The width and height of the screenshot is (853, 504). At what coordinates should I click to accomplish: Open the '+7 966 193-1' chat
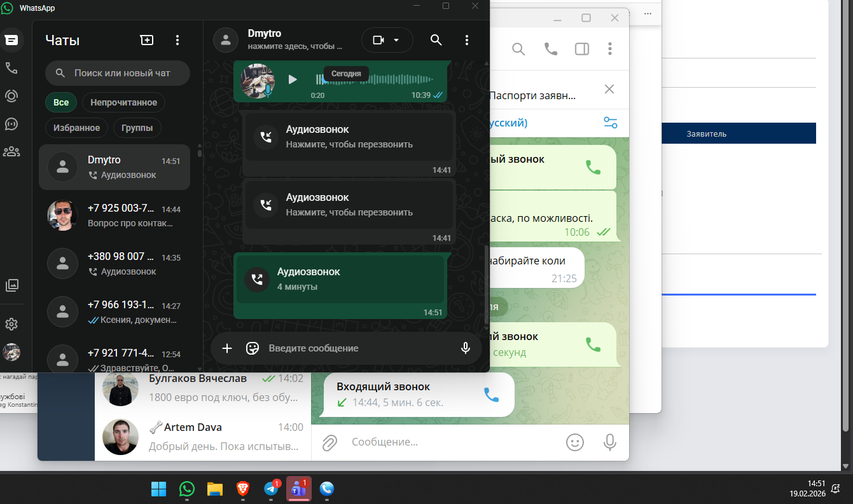(x=114, y=312)
